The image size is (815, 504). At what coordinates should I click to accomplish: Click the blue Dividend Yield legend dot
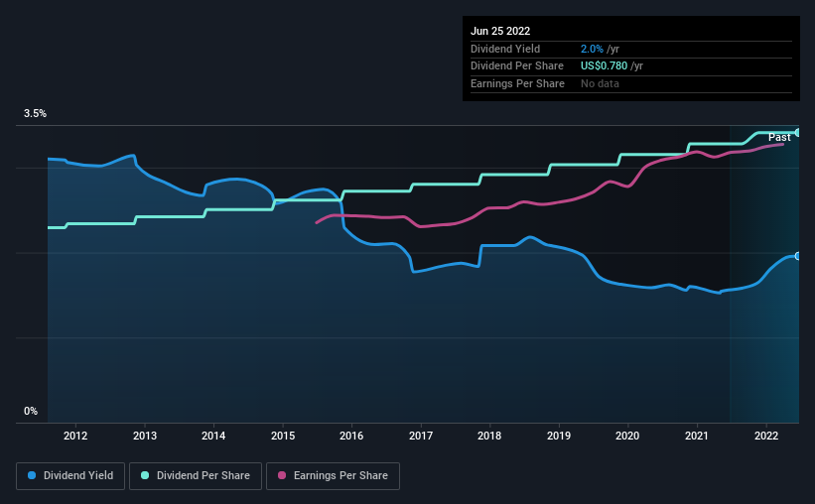(32, 475)
